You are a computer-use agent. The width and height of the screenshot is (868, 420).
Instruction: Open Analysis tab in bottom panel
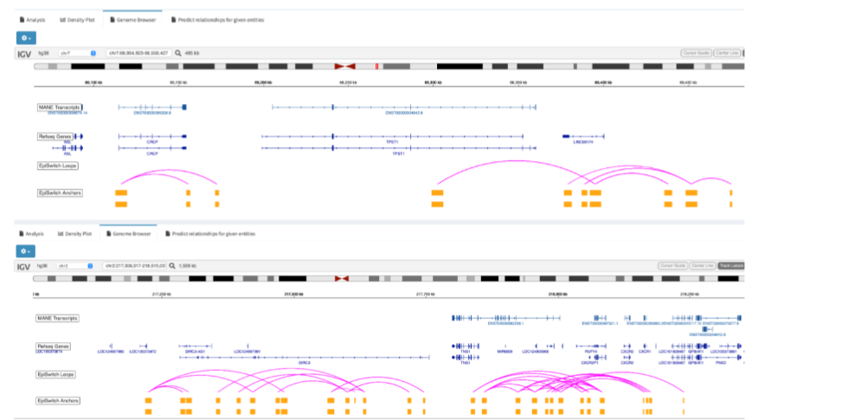click(32, 234)
